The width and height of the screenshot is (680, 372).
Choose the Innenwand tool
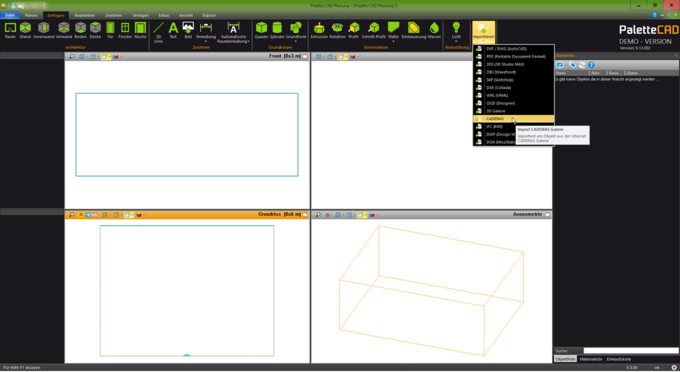(43, 30)
